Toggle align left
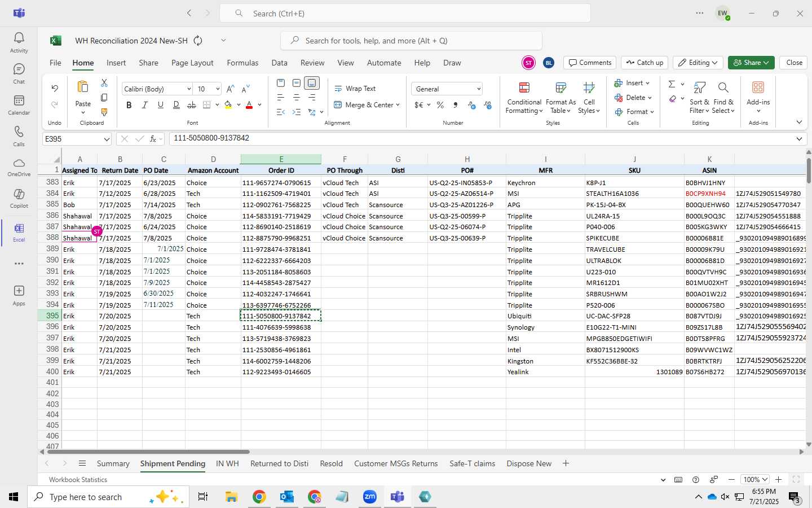This screenshot has height=508, width=812. coord(281,98)
